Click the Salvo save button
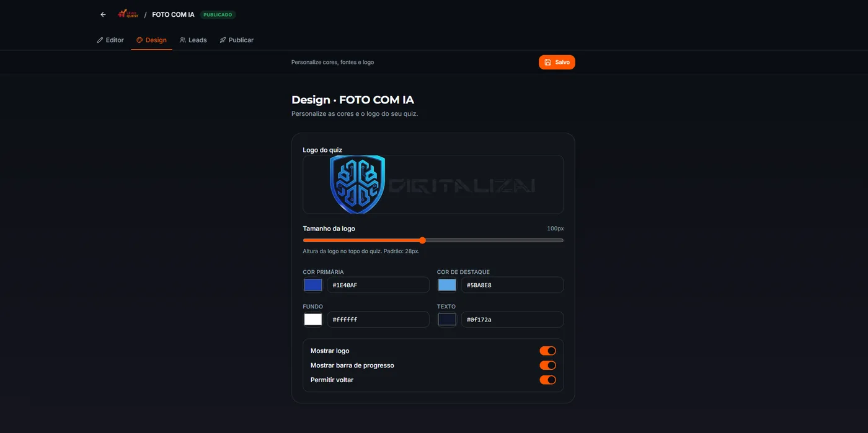This screenshot has width=868, height=433. pyautogui.click(x=557, y=62)
